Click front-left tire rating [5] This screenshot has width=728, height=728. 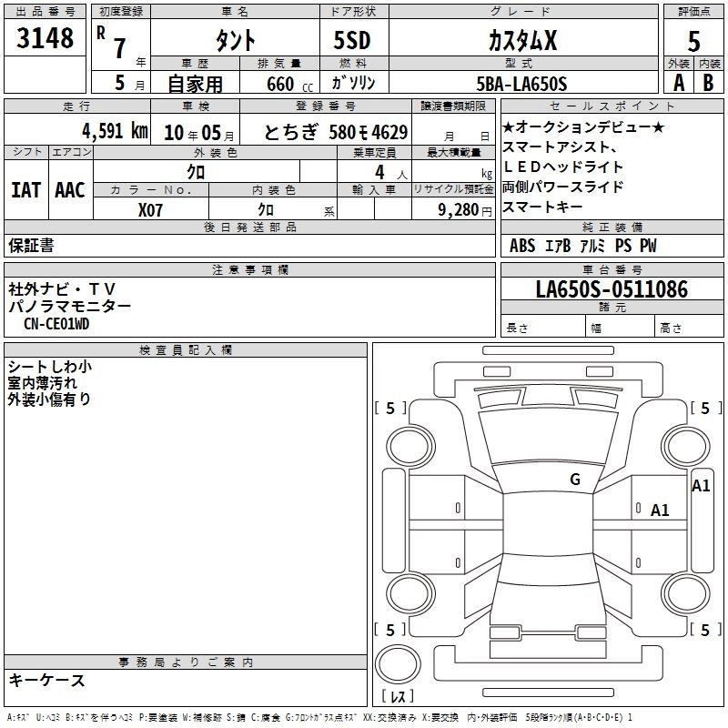tap(390, 409)
